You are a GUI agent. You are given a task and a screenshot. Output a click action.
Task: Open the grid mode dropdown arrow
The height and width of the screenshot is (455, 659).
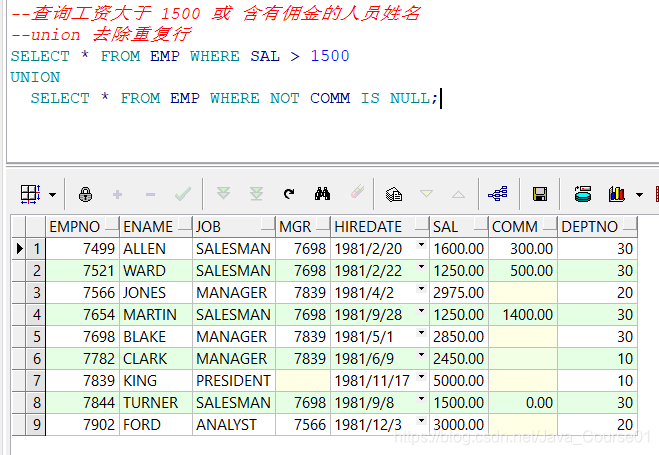(x=53, y=195)
